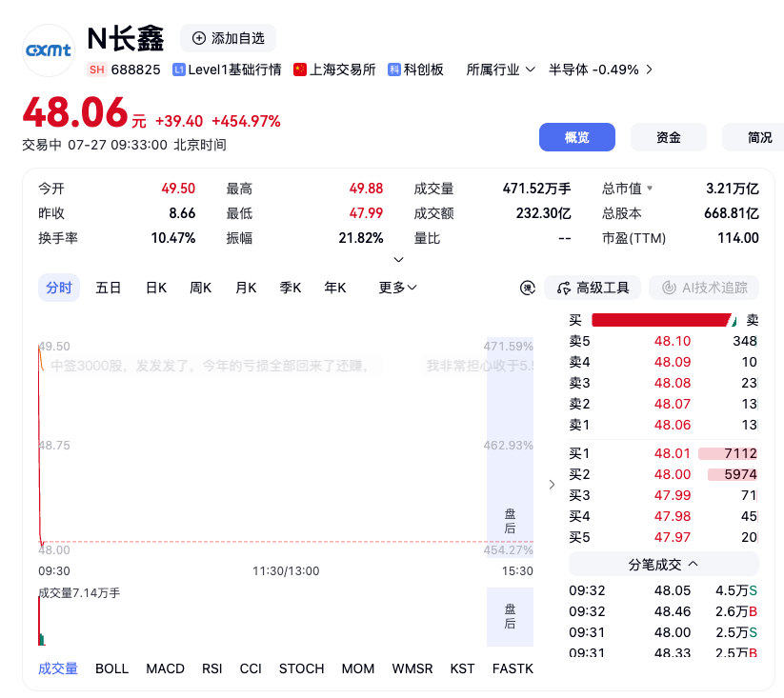The width and height of the screenshot is (784, 698).
Task: Click the 换手率 value 10.47%
Action: (173, 238)
